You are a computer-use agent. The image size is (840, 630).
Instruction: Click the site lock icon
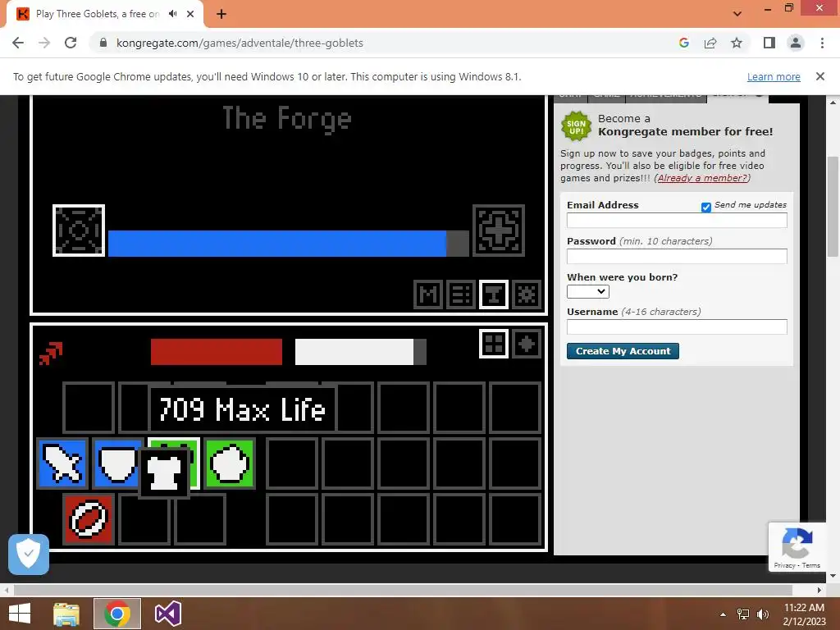[103, 43]
